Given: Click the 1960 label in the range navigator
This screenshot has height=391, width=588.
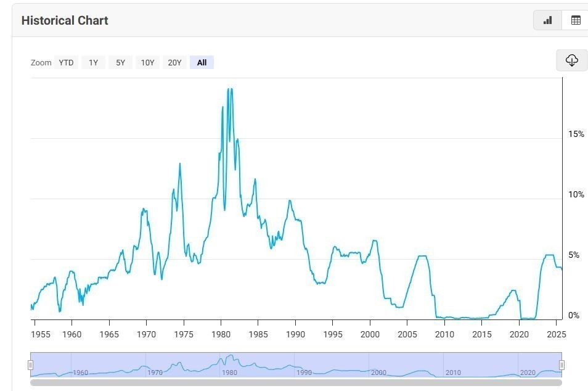Looking at the screenshot, I should pyautogui.click(x=80, y=372).
